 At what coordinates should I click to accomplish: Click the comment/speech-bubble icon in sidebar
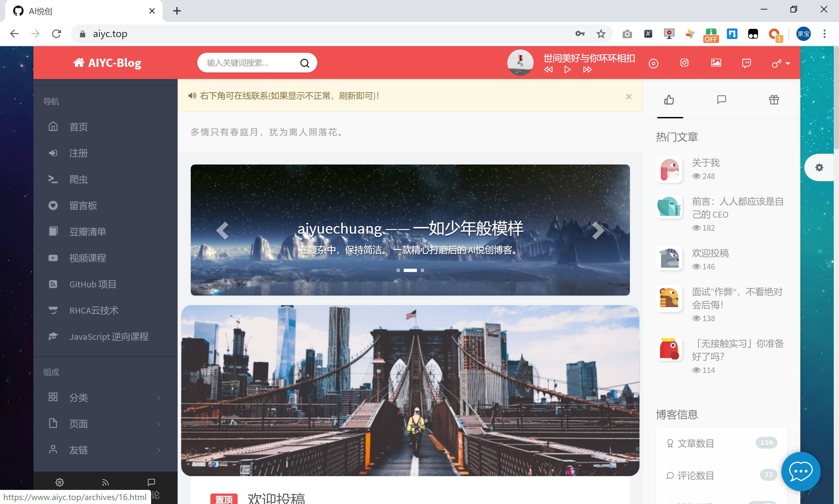[x=152, y=482]
